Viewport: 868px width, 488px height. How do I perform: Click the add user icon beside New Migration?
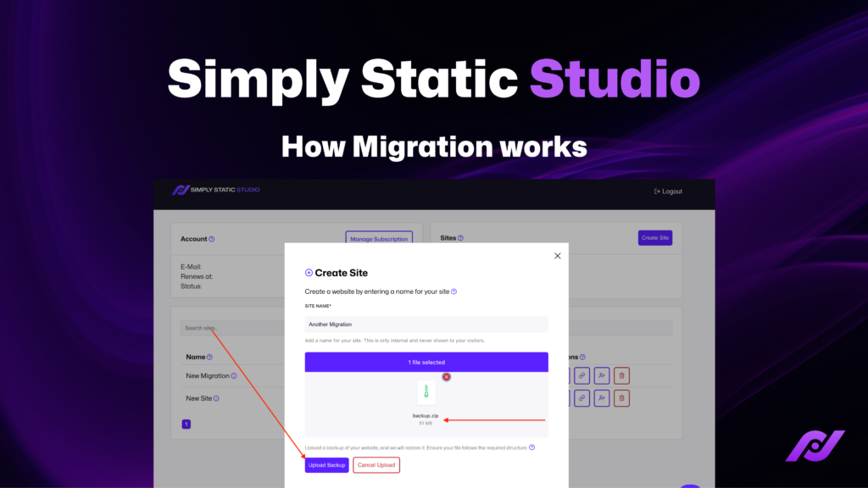tap(602, 375)
